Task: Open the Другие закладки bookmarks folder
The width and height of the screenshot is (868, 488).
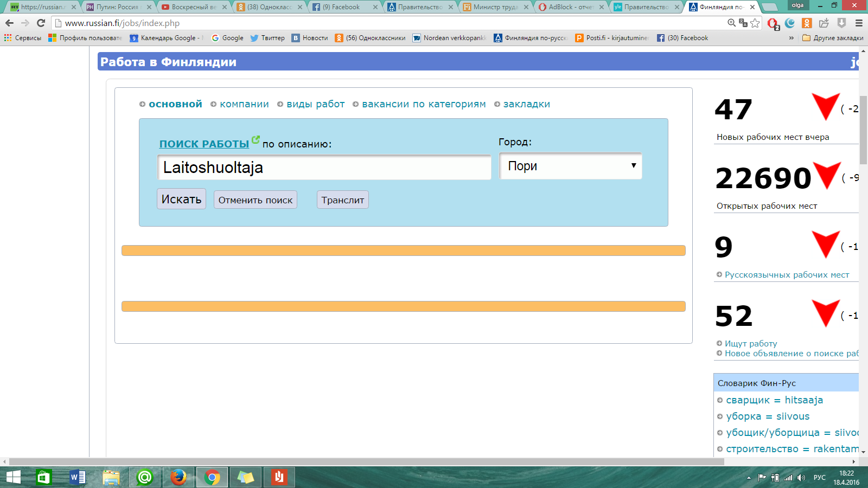Action: click(x=833, y=38)
